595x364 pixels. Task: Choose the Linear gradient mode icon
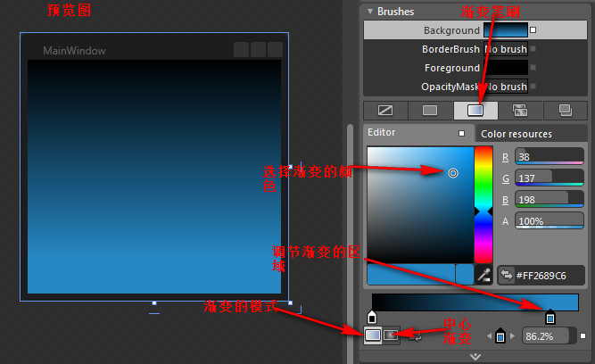click(373, 335)
